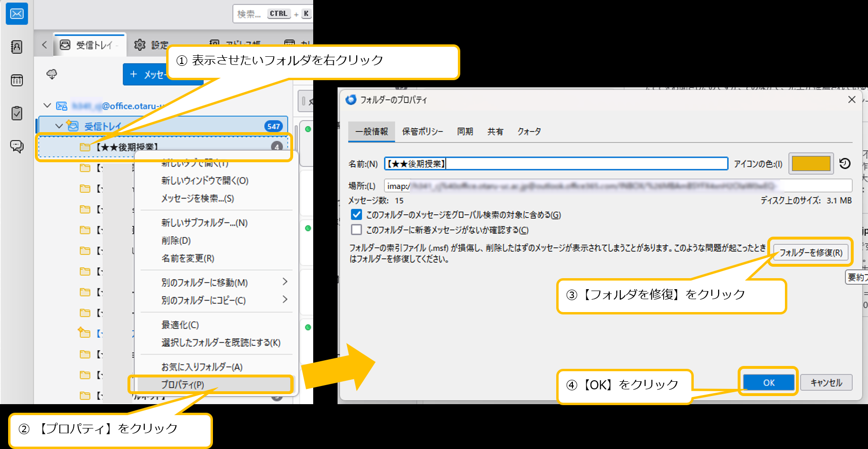Open the Calendar sidebar icon

pos(17,80)
